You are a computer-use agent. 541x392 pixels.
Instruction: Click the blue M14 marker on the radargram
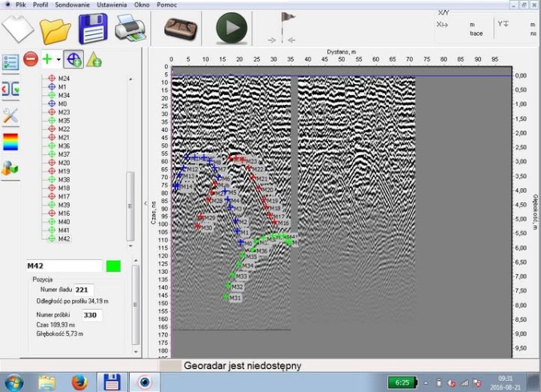(x=176, y=186)
